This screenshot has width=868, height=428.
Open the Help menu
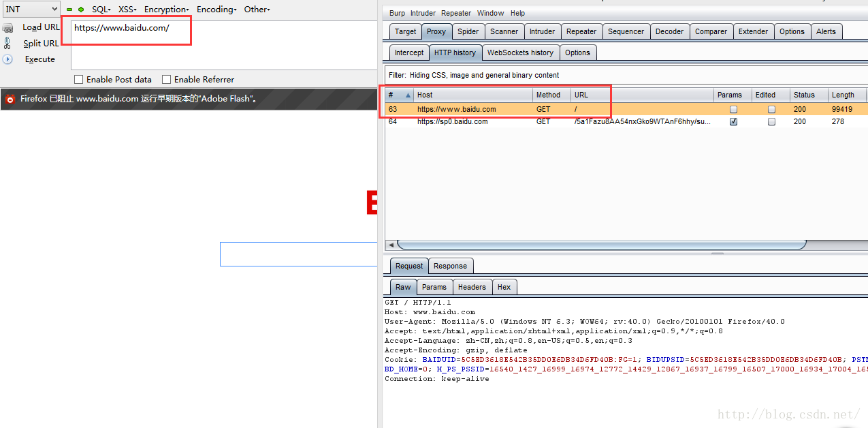point(518,13)
